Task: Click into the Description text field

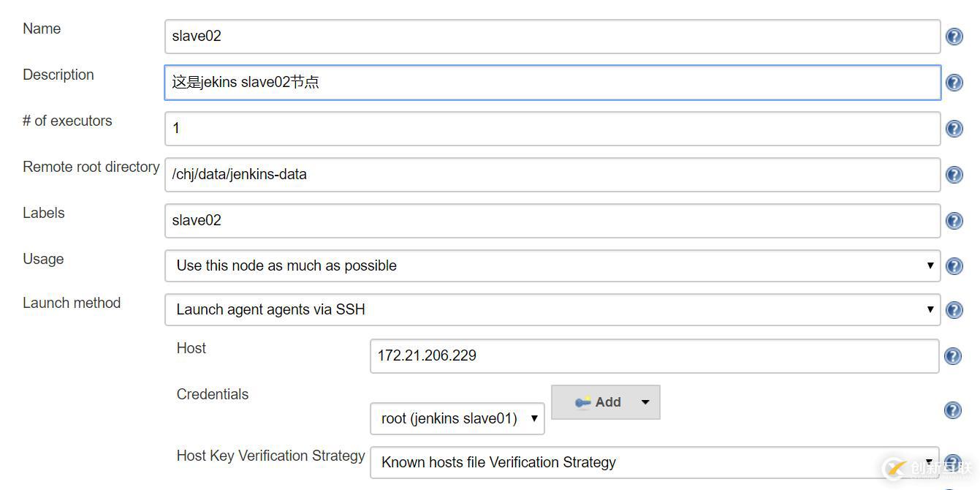Action: [x=552, y=82]
